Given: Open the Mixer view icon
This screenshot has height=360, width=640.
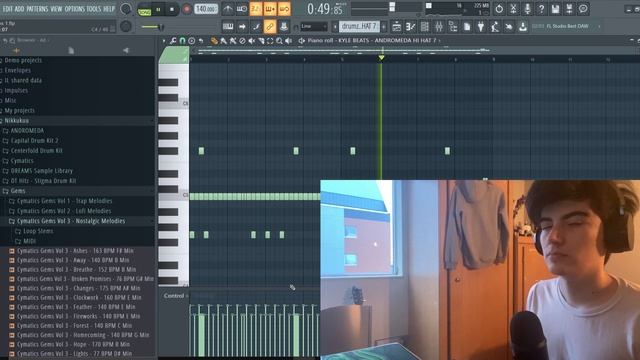Looking at the screenshot, I should click(439, 27).
